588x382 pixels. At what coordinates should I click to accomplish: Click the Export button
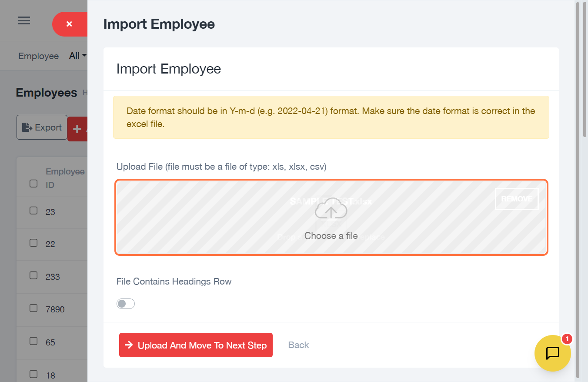coord(42,127)
